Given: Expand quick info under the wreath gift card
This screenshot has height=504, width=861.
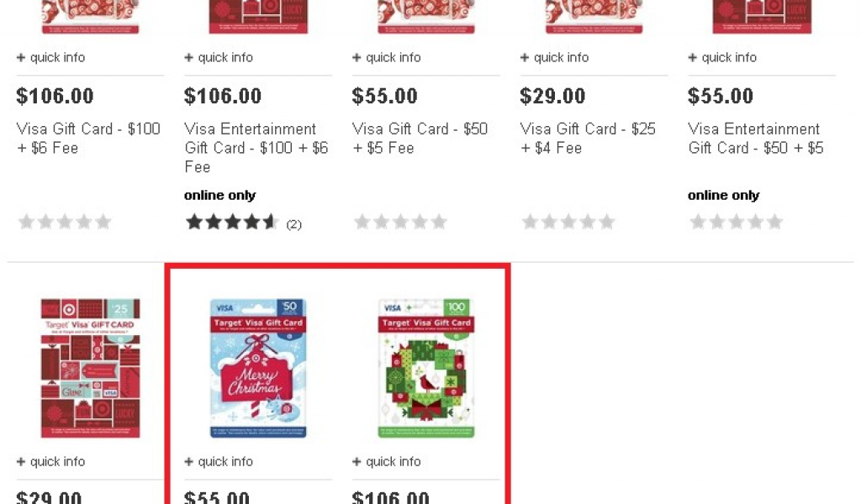Looking at the screenshot, I should pyautogui.click(x=387, y=462).
